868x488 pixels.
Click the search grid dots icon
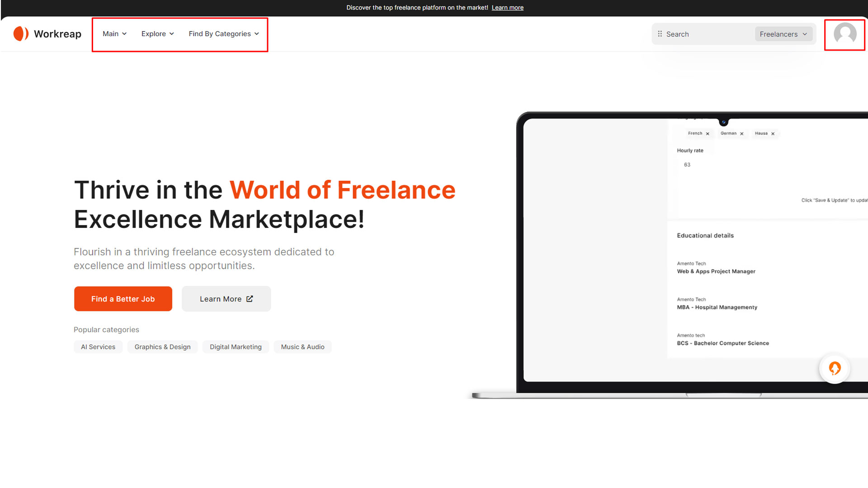[660, 34]
